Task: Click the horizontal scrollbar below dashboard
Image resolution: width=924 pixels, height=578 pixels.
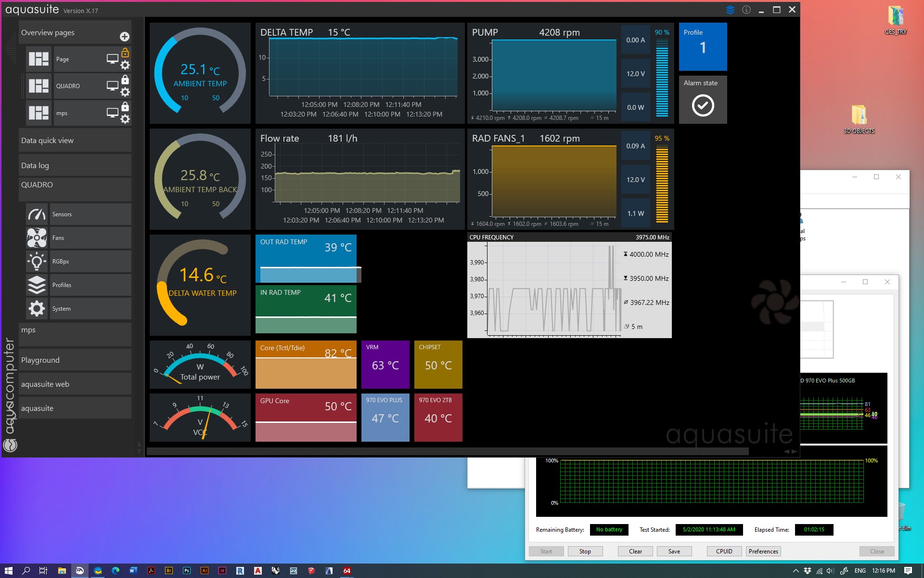Action: [x=448, y=451]
